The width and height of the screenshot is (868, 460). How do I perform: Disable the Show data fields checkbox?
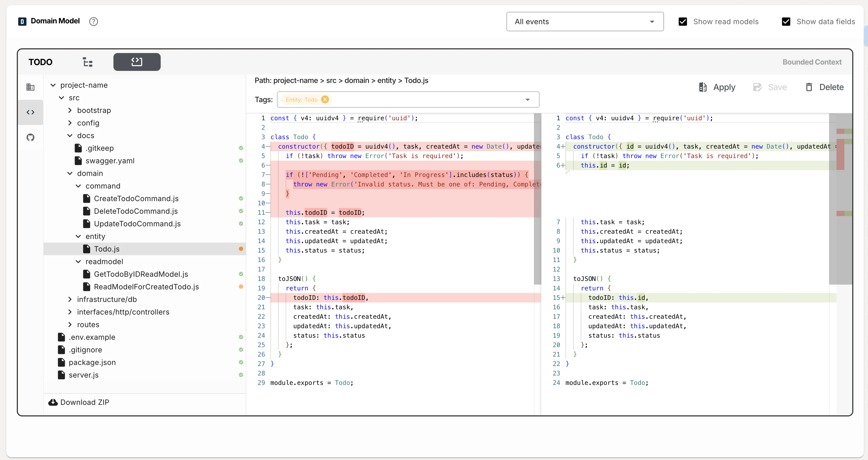click(786, 21)
